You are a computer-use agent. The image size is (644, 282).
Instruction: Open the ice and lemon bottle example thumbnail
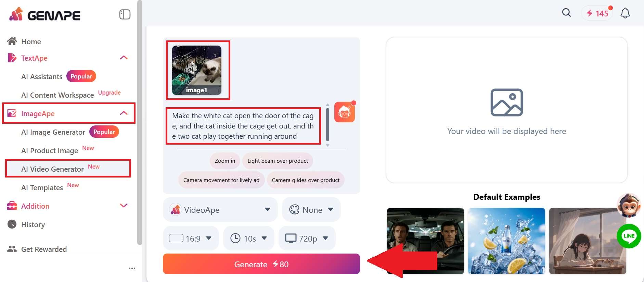(506, 241)
